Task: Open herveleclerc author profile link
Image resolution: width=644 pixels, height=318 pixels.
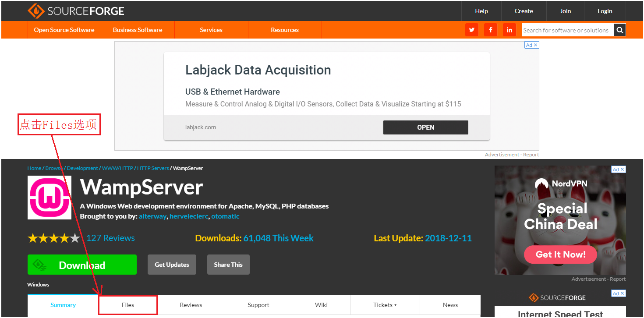Action: coord(189,216)
